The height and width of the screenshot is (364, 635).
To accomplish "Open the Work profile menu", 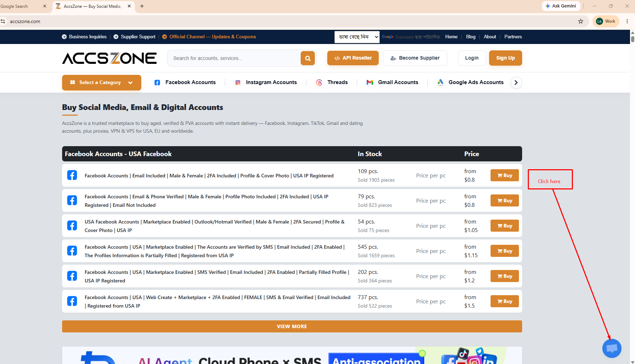I will pos(606,21).
